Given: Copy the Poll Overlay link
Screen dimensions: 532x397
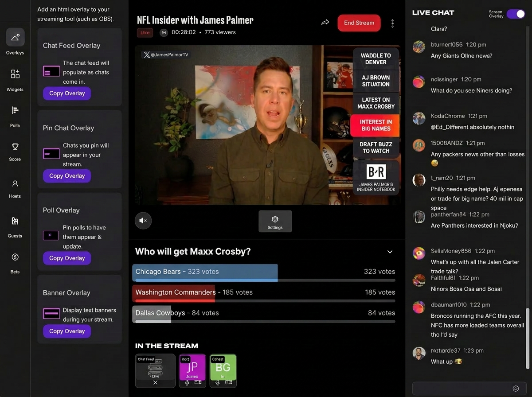Looking at the screenshot, I should click(67, 258).
